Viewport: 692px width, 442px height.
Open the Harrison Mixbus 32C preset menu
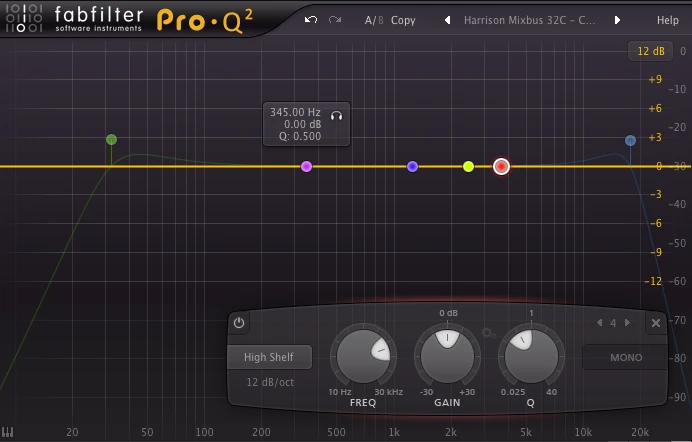coord(531,20)
